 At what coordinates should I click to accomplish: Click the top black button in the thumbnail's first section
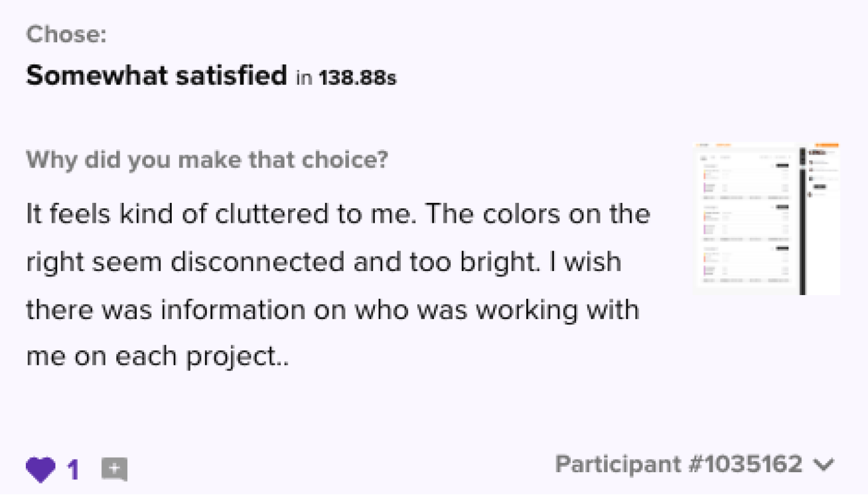[782, 165]
